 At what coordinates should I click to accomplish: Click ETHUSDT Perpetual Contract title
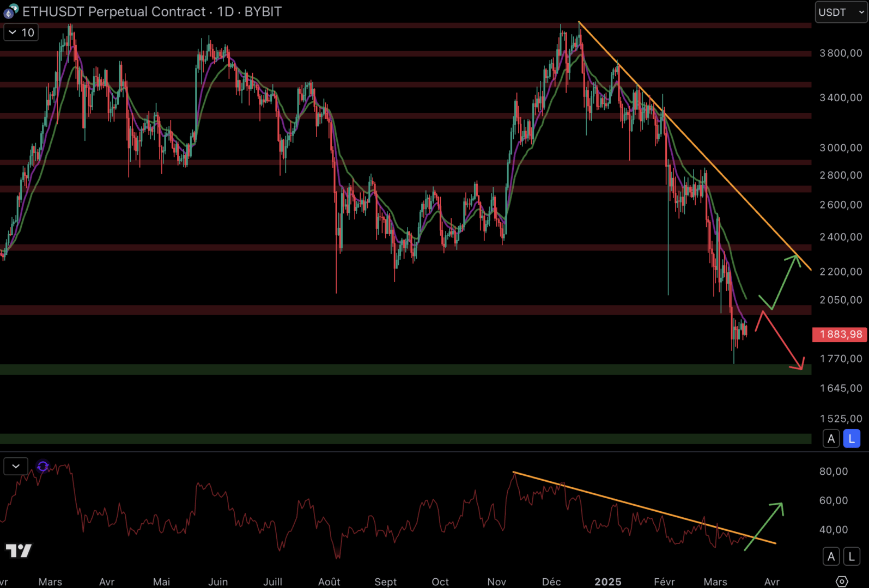pos(113,11)
